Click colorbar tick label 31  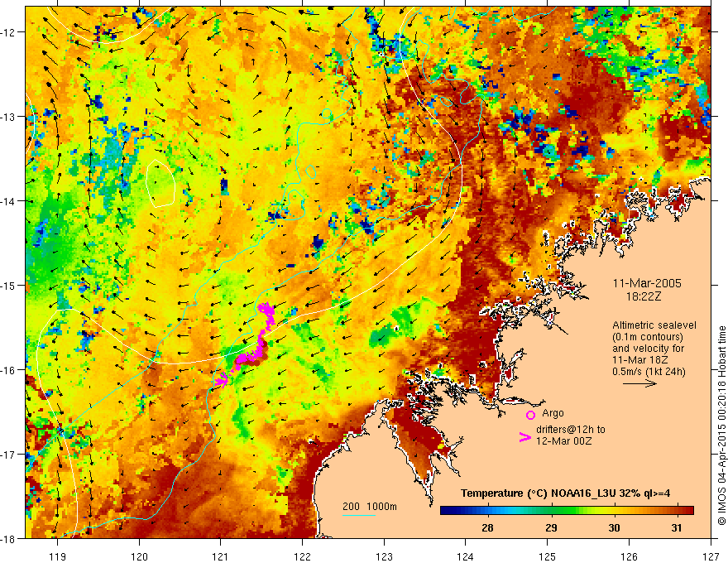tap(677, 527)
